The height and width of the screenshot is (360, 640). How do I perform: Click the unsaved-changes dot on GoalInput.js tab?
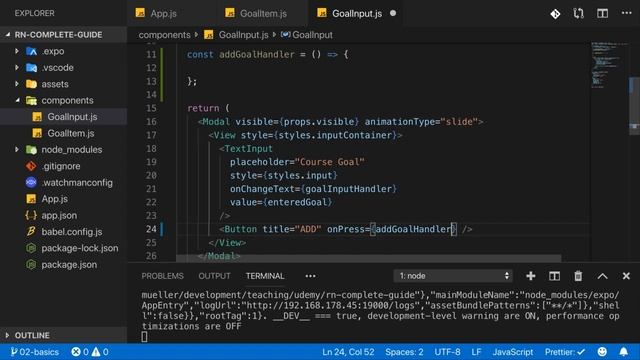(x=393, y=13)
